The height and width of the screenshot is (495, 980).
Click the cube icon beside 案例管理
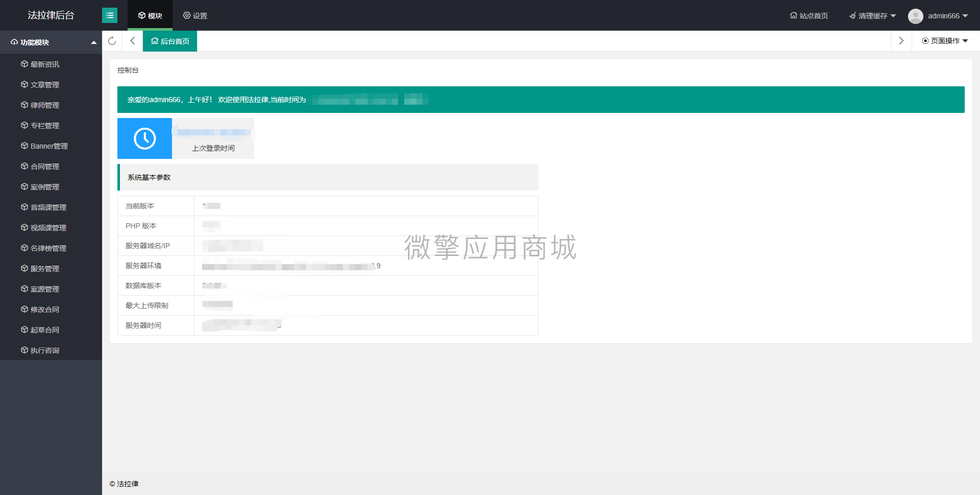24,186
